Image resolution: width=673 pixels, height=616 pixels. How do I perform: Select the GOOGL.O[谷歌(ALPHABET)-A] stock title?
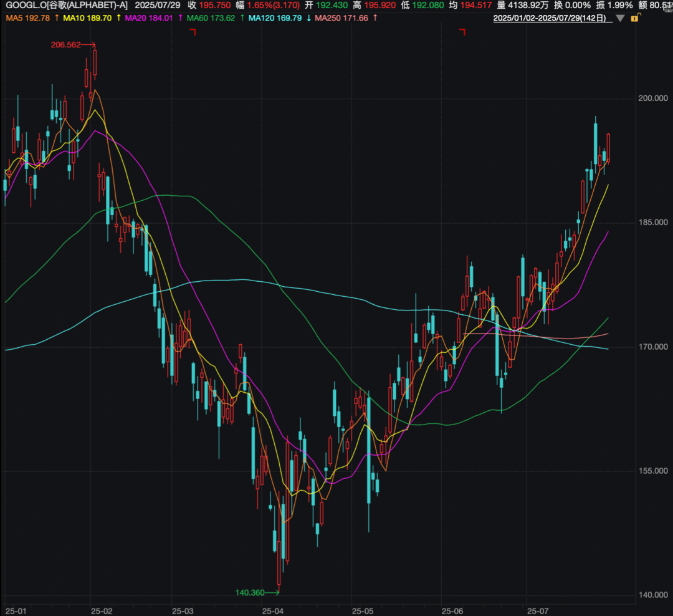(x=67, y=6)
